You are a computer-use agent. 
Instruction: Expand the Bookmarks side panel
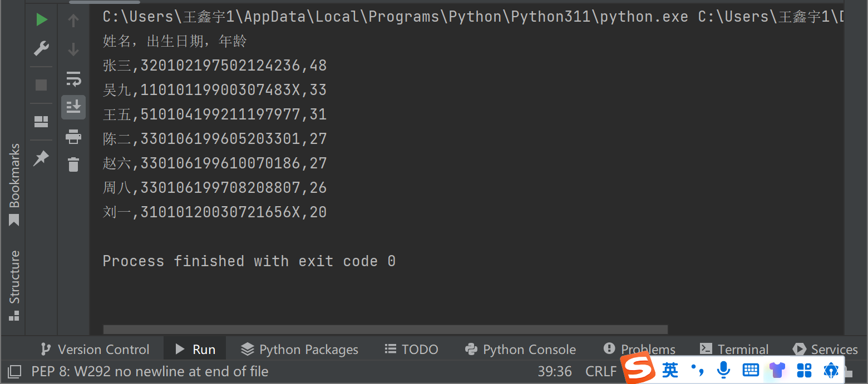pos(14,184)
